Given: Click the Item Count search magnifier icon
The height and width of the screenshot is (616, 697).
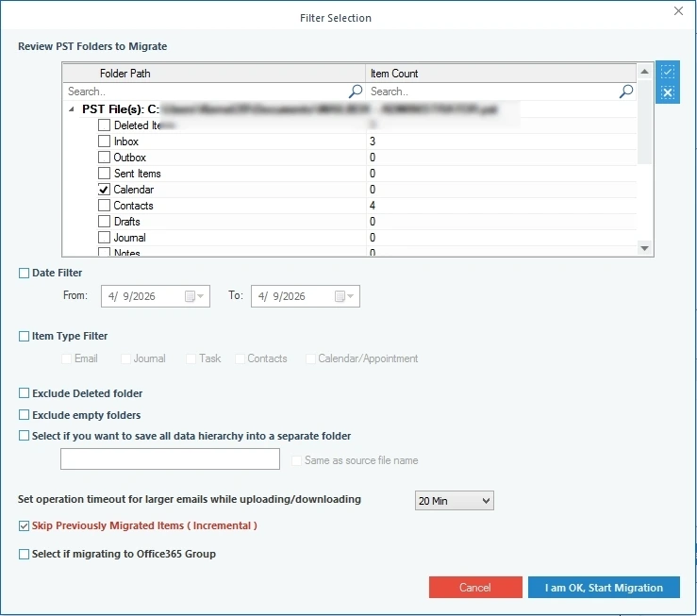Looking at the screenshot, I should pyautogui.click(x=626, y=92).
